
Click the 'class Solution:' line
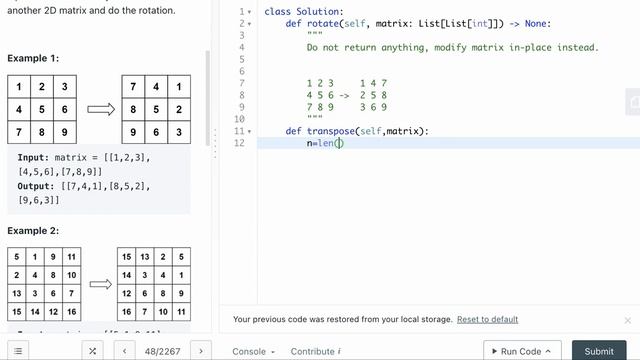click(304, 11)
